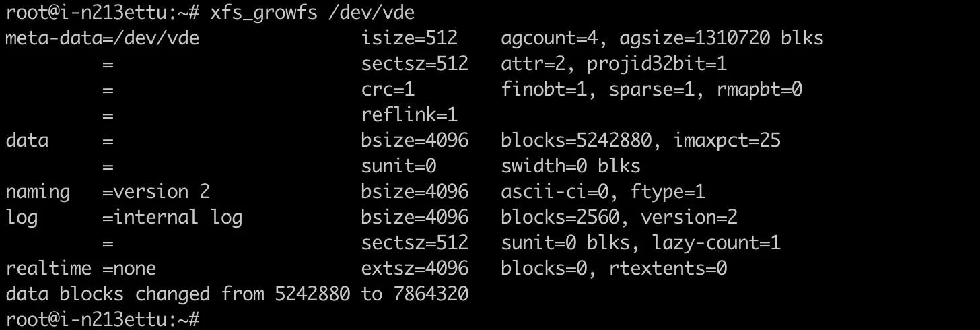Click the isize=512 value
Image resolution: width=980 pixels, height=330 pixels.
409,38
